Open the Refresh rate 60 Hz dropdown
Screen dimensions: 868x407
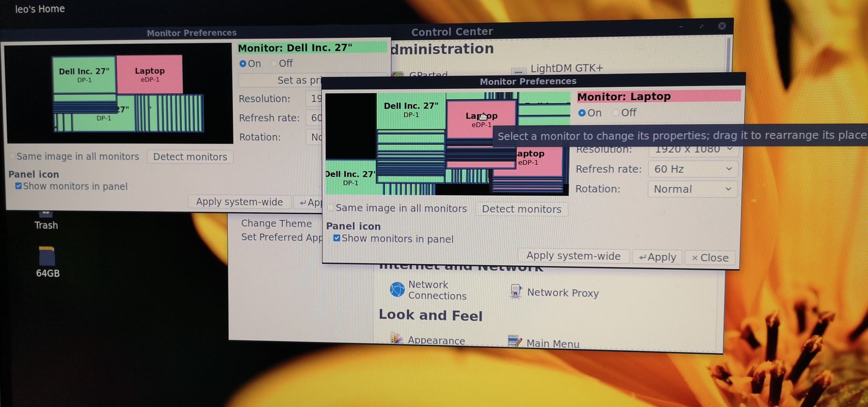[692, 169]
